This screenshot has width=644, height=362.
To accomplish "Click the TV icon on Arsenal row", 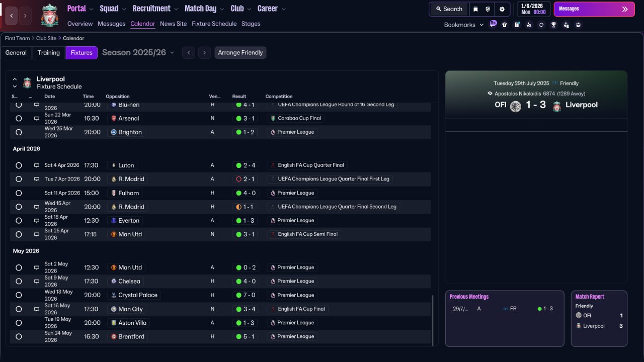I will (37, 119).
